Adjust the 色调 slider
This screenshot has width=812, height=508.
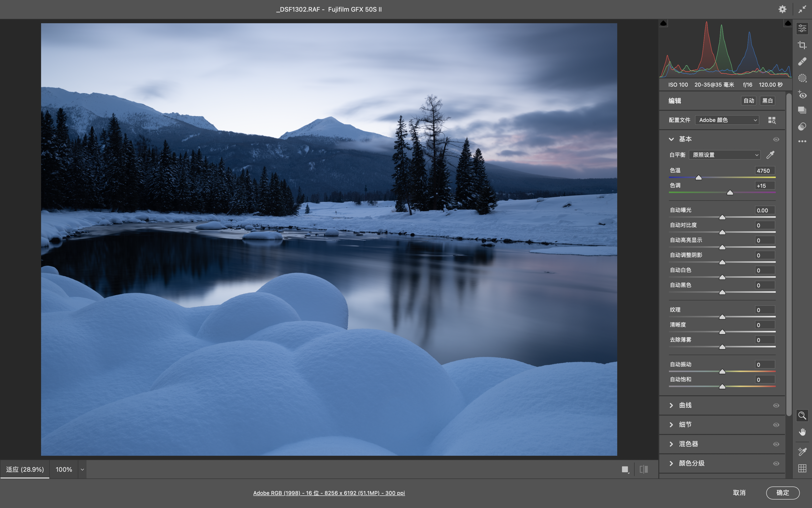[730, 193]
